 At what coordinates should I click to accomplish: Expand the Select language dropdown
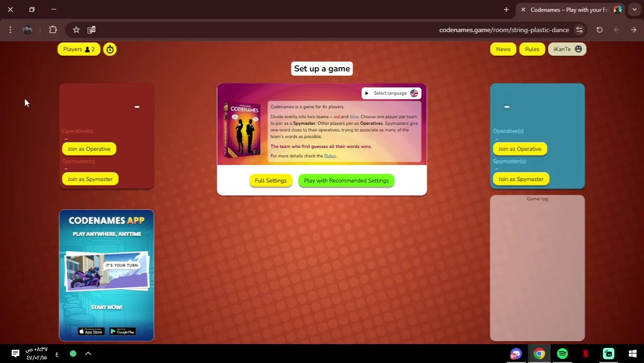391,93
